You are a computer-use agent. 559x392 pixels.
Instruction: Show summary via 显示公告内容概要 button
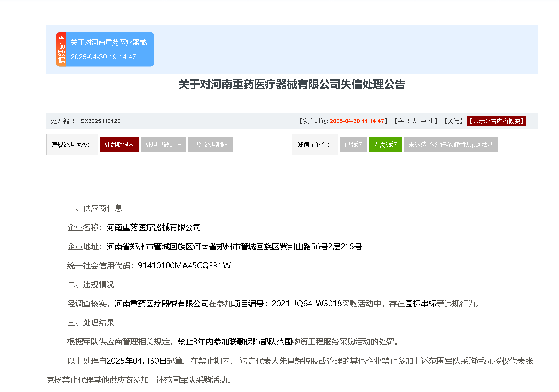[x=496, y=121]
